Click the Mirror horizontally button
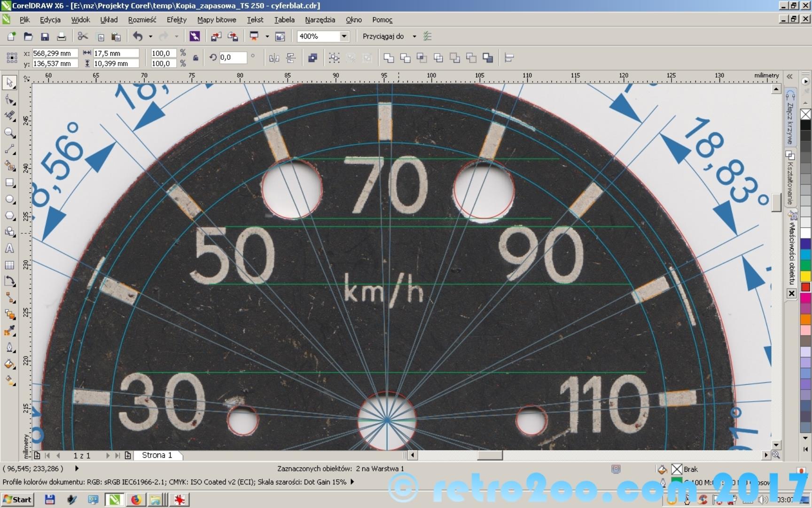This screenshot has width=812, height=508. coord(274,58)
